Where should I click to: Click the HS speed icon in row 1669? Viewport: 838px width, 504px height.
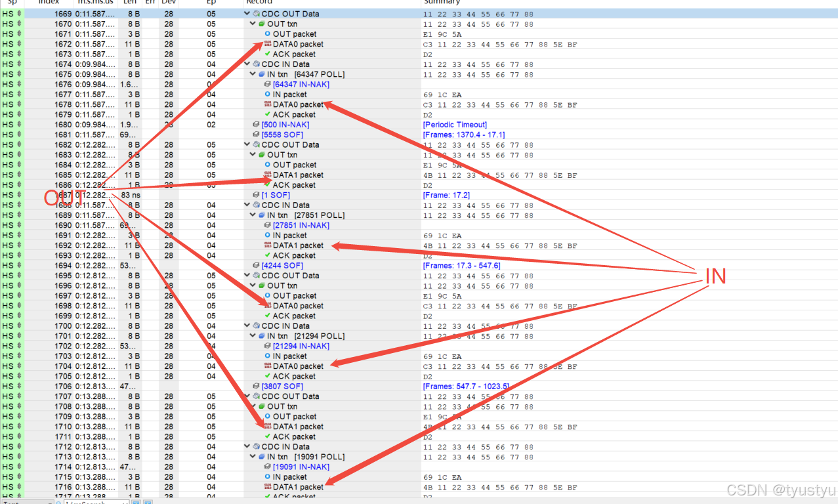tap(19, 14)
